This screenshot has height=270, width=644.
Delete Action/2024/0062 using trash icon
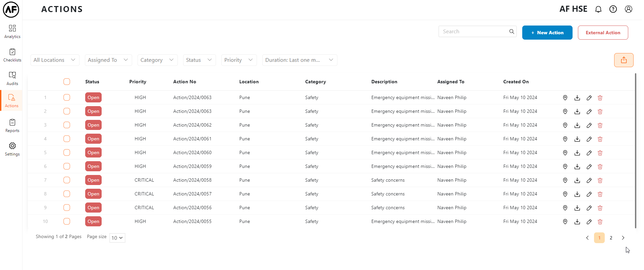(x=600, y=125)
